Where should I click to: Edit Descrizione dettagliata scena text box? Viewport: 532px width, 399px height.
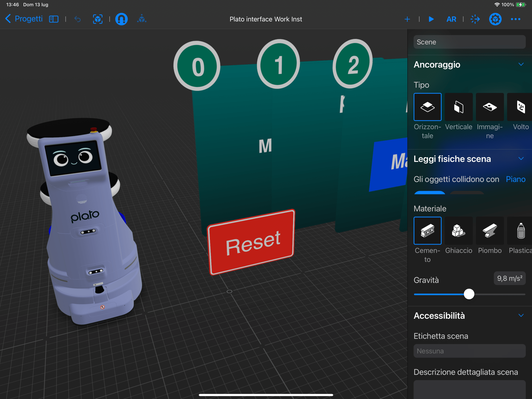pyautogui.click(x=469, y=389)
